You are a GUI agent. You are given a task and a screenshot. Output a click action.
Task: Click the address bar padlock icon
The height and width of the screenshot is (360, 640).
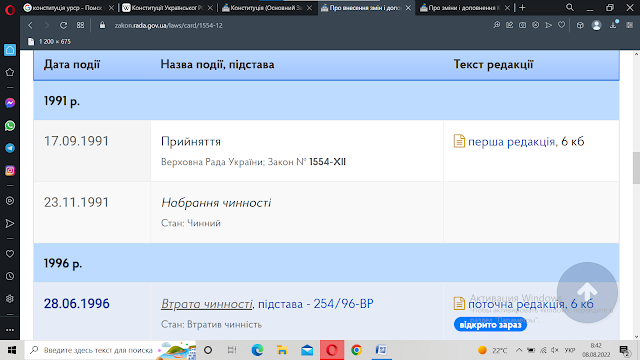(x=102, y=25)
